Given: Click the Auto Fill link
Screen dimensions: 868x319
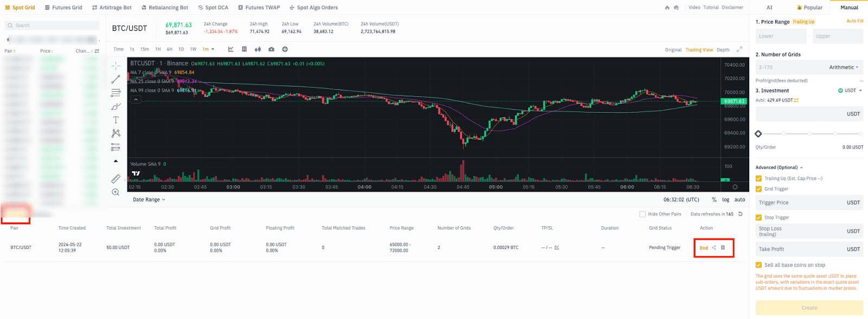Looking at the screenshot, I should pyautogui.click(x=854, y=21).
